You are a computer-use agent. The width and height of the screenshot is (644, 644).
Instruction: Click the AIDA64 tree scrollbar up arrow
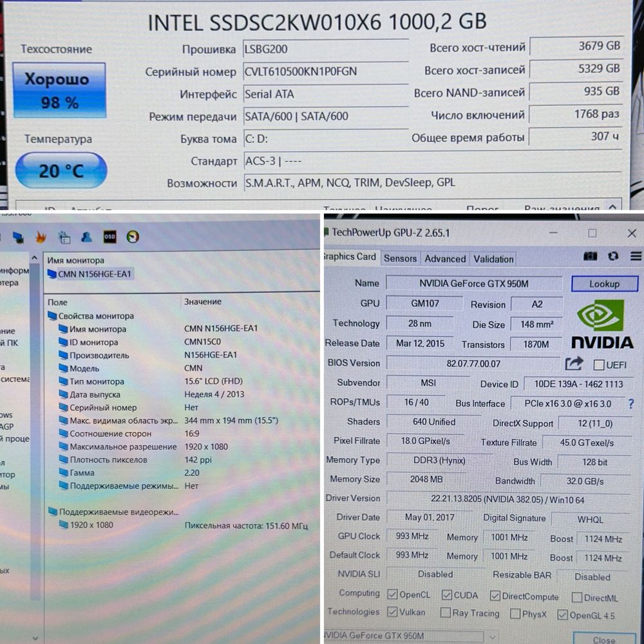coord(35,258)
